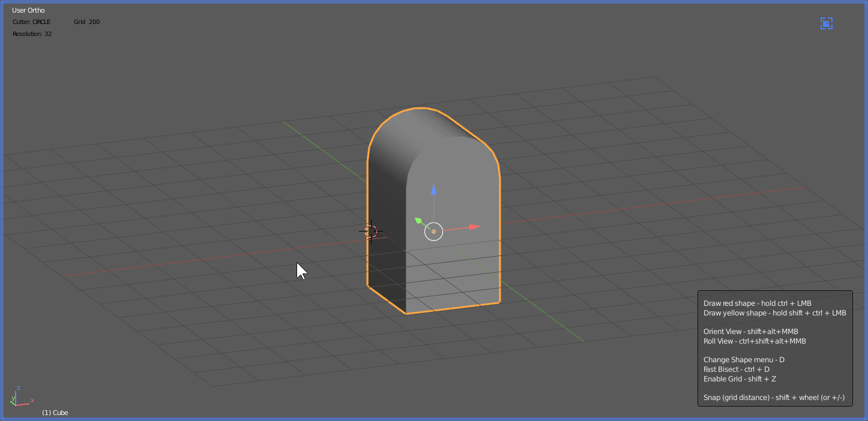Click the "Cutter: CIRCLE" label
The image size is (868, 421).
tap(32, 22)
